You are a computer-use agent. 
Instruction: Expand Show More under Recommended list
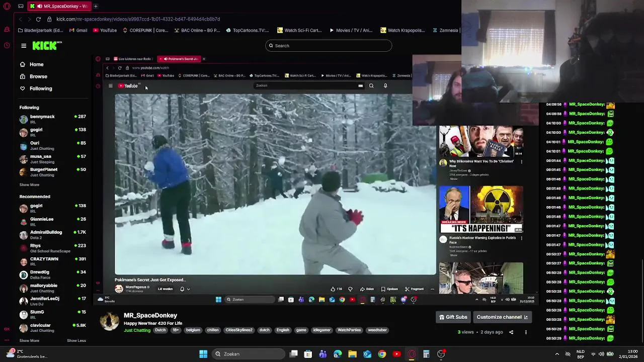pos(29,340)
